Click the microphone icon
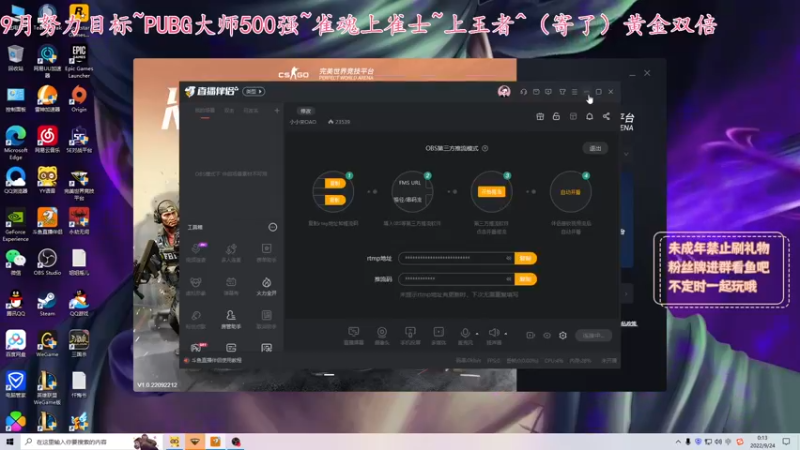The height and width of the screenshot is (450, 800). [x=465, y=335]
